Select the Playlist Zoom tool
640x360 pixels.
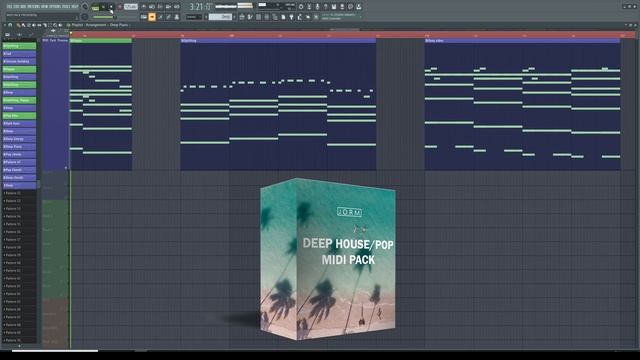click(x=55, y=25)
